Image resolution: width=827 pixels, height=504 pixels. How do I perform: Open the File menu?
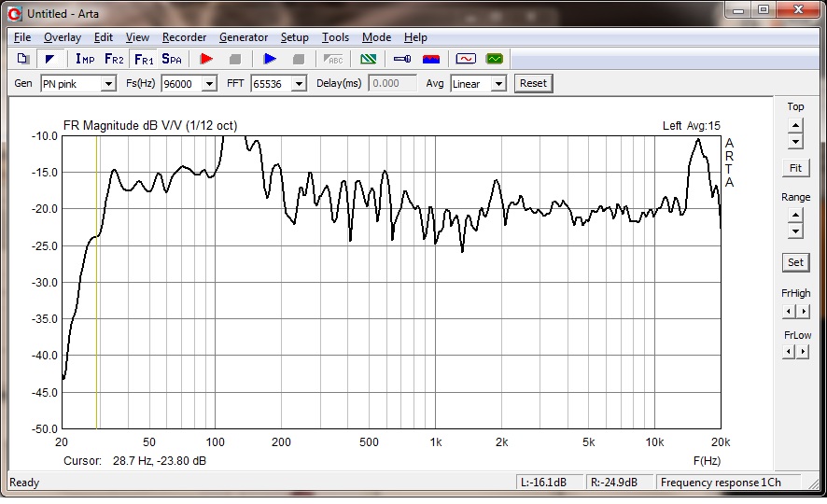(22, 37)
